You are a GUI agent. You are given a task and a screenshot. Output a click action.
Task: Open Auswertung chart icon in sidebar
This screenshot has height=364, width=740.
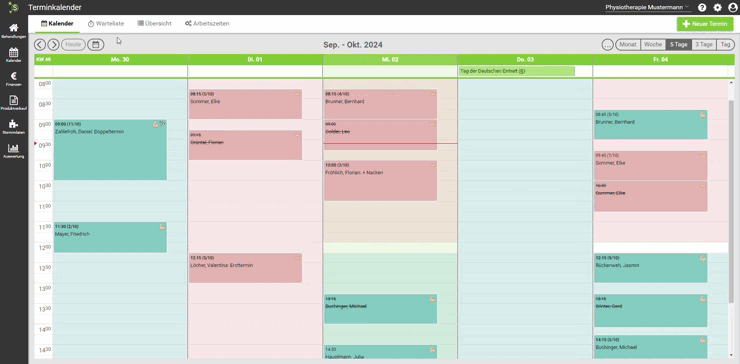click(14, 151)
